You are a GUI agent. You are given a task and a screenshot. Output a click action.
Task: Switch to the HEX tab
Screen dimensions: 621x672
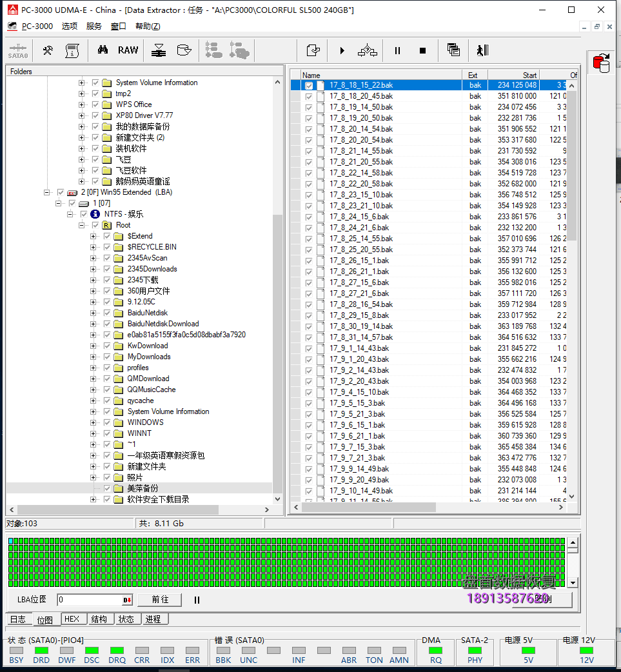click(72, 619)
